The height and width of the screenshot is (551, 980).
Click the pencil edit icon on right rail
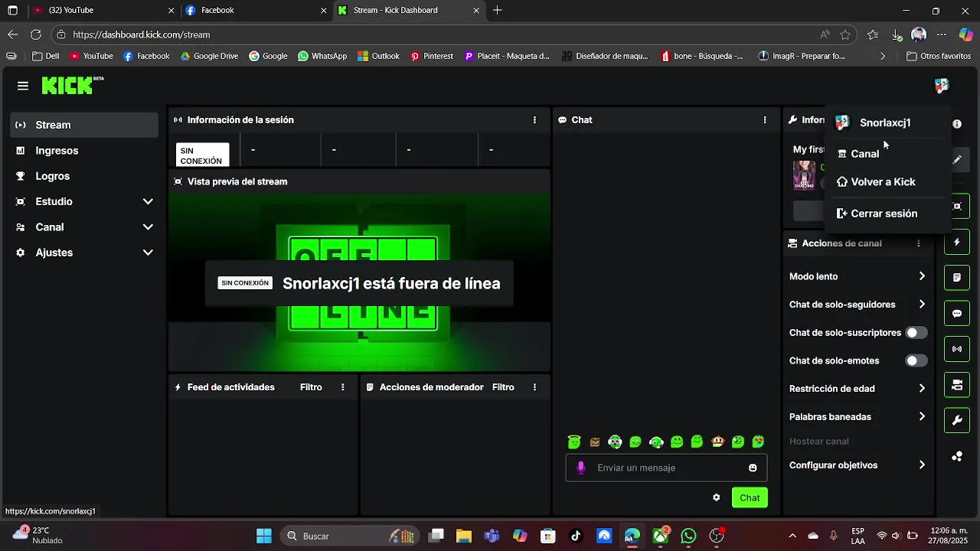pyautogui.click(x=957, y=160)
